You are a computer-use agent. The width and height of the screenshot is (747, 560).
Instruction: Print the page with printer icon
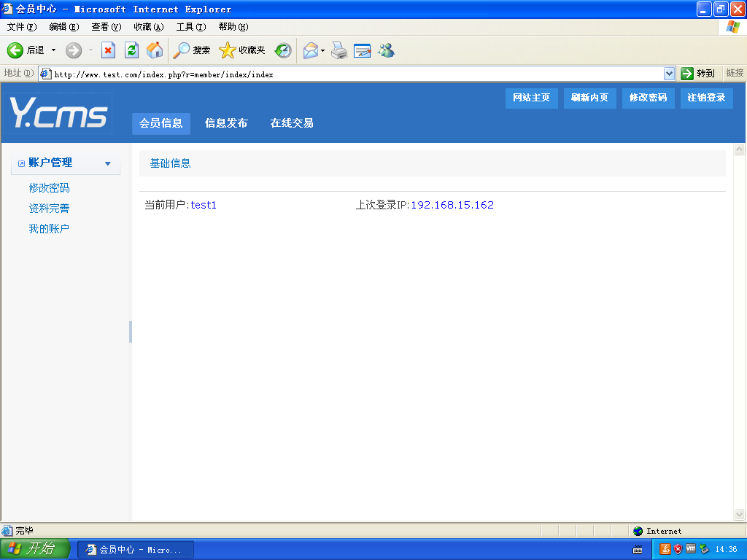[339, 50]
